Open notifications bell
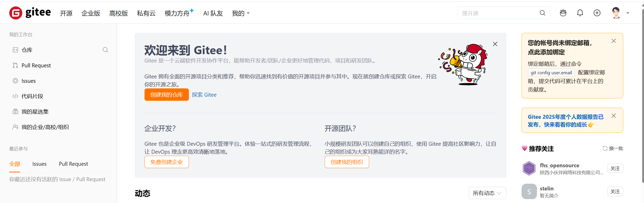644x203 pixels. [x=580, y=13]
